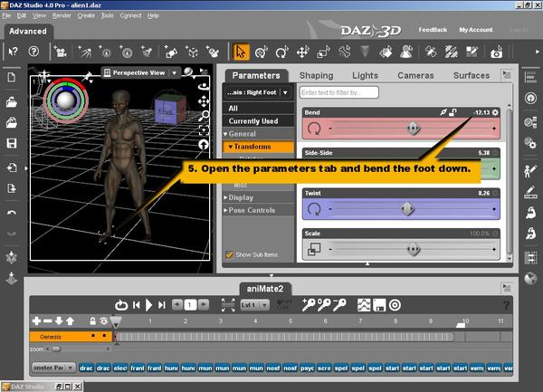Toggle the aniMate2 loop playback button
The image size is (543, 392).
coord(121,305)
